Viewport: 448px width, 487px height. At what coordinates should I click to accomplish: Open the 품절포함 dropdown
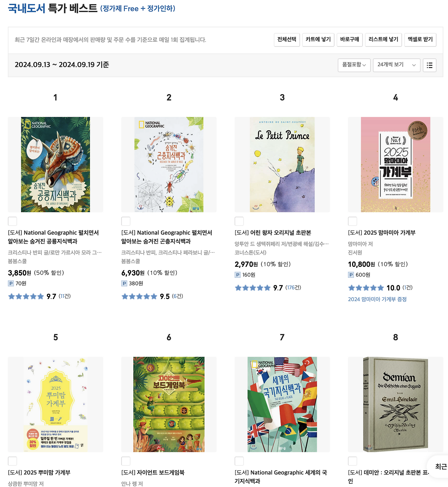(x=354, y=65)
